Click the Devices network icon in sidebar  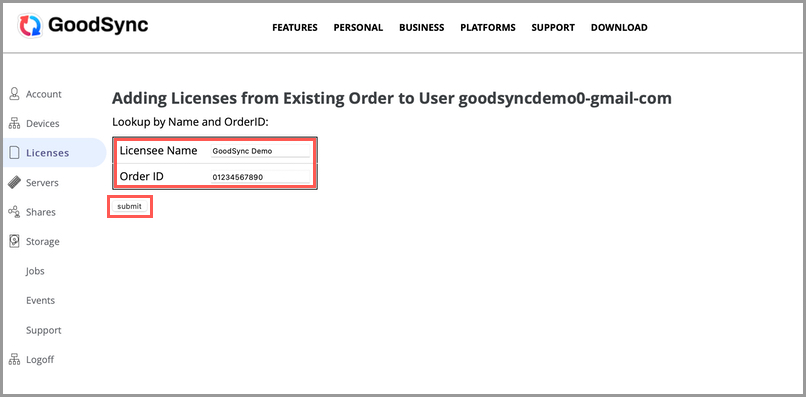[x=14, y=123]
